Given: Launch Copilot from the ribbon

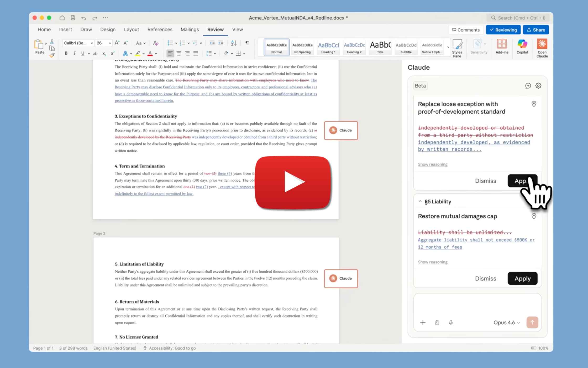Looking at the screenshot, I should 522,47.
